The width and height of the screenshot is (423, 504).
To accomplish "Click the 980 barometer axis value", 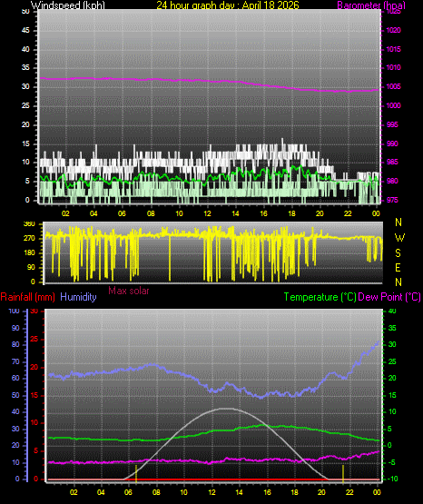I will click(x=392, y=181).
